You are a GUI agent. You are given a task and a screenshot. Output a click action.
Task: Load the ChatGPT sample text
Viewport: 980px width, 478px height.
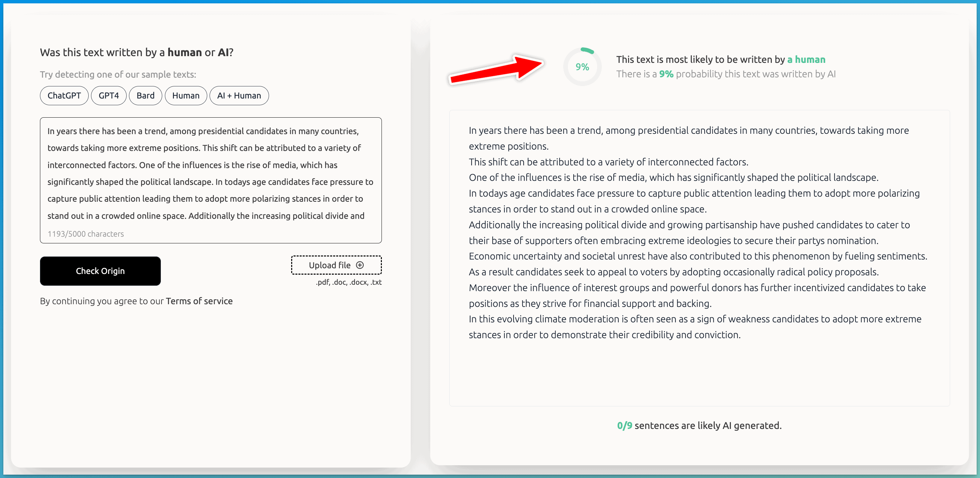64,95
